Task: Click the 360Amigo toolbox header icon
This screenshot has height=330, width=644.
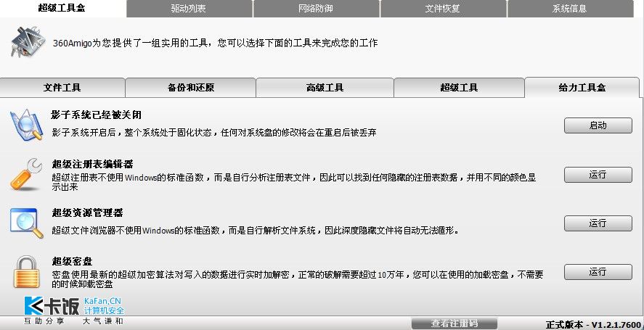Action: click(x=26, y=41)
